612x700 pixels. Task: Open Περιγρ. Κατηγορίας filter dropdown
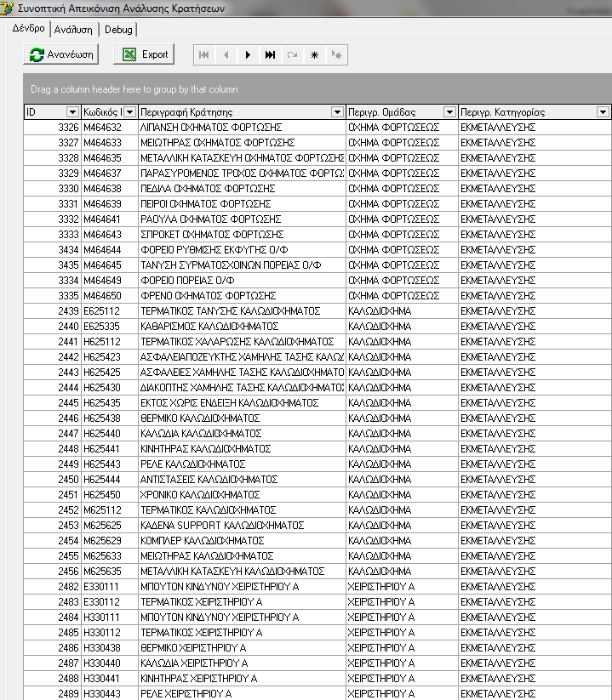pos(603,112)
